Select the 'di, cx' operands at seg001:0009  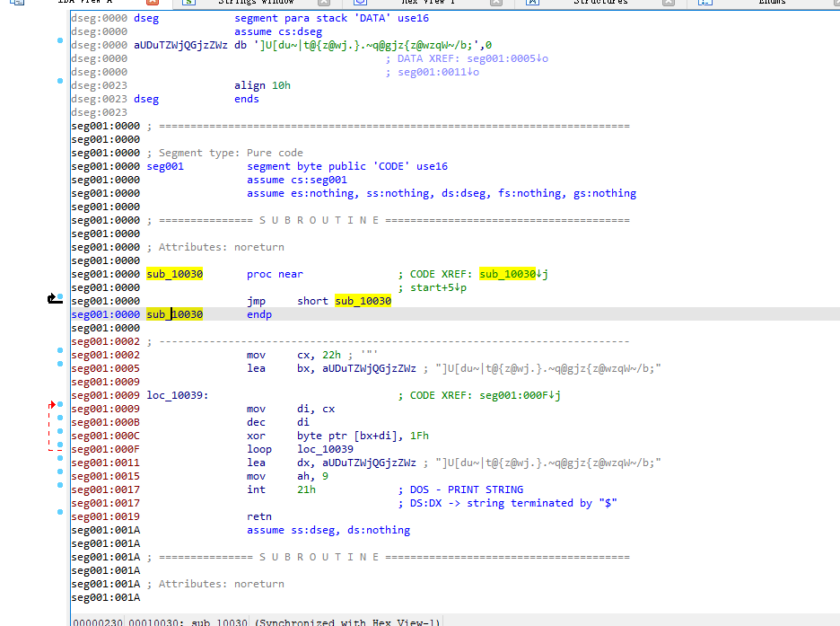click(316, 409)
